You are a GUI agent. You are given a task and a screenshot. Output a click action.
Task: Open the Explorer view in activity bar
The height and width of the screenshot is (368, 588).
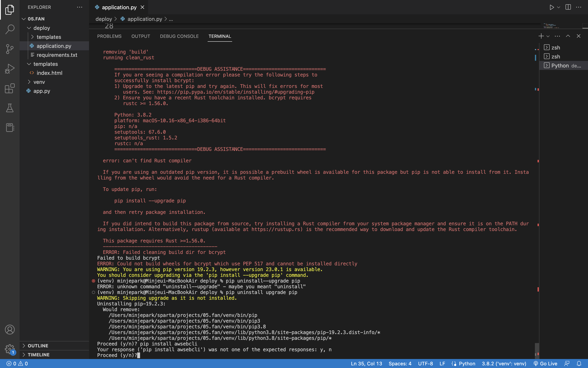click(10, 10)
